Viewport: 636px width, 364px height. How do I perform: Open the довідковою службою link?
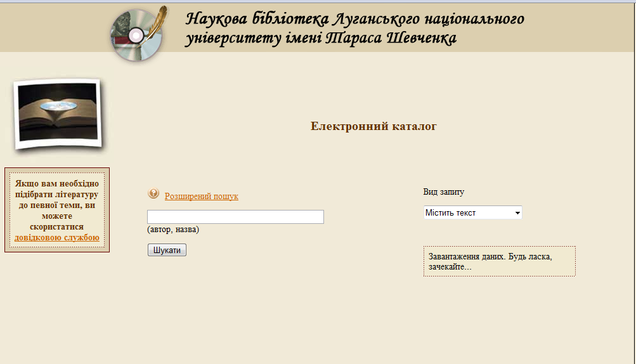57,238
